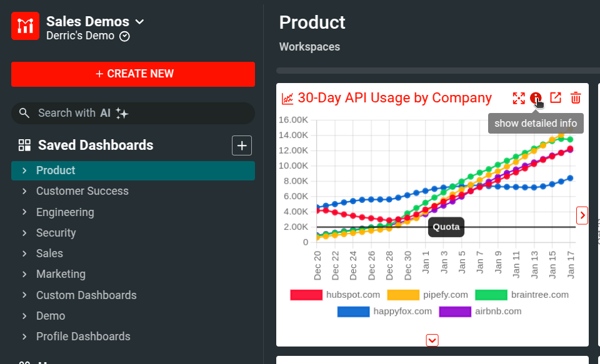Open chart in new window
Viewport: 600px width, 364px height.
[556, 98]
